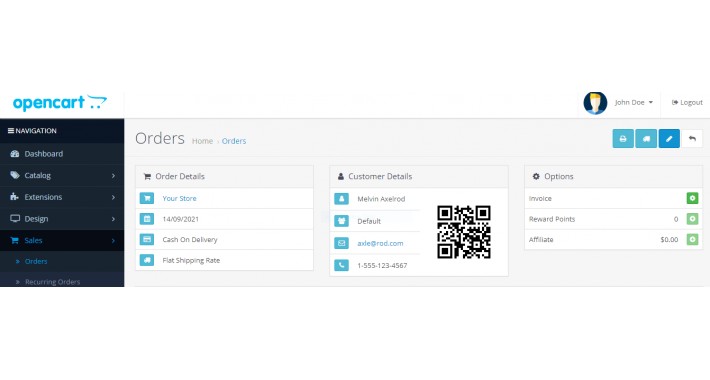Click the Flat Shipping Rate text
Viewport: 710px width, 380px height.
(191, 260)
